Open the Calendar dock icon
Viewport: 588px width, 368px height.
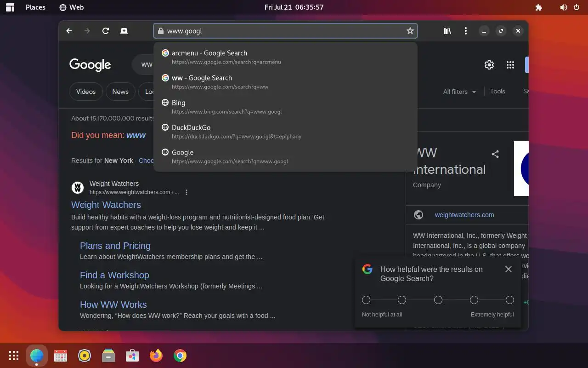[x=61, y=356]
